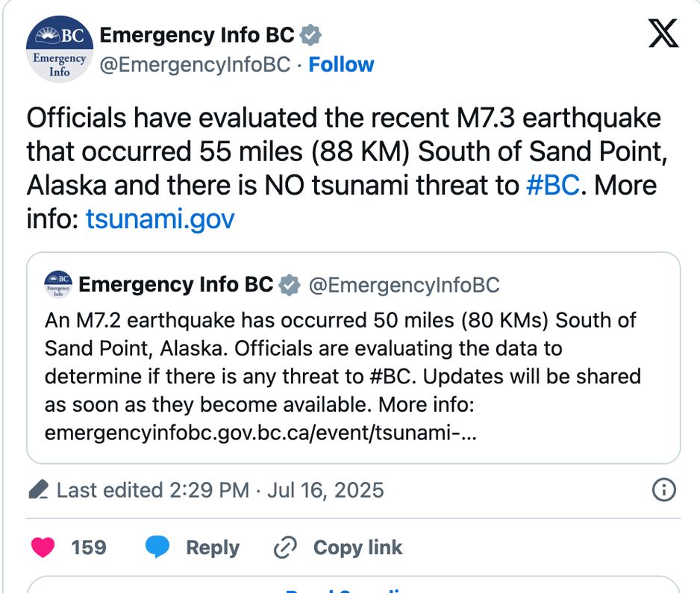Open the @EmergencyInfoBC handle in header
Image resolution: width=700 pixels, height=593 pixels.
(x=195, y=65)
